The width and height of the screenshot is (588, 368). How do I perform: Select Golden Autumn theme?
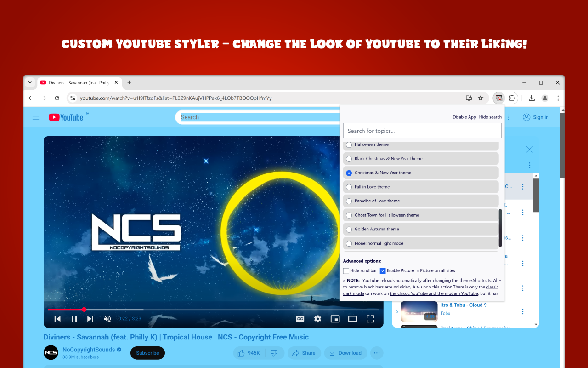click(349, 229)
